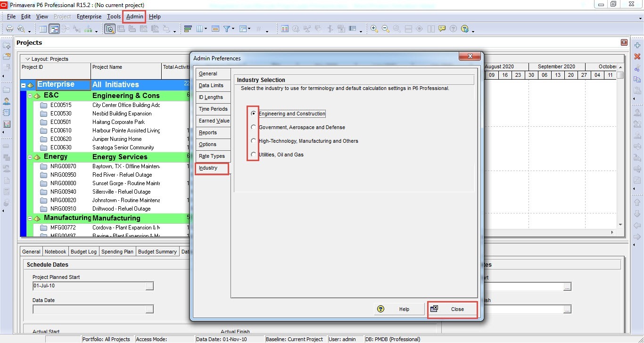This screenshot has height=343, width=644.
Task: Open Data Date browse button
Action: coord(149,309)
